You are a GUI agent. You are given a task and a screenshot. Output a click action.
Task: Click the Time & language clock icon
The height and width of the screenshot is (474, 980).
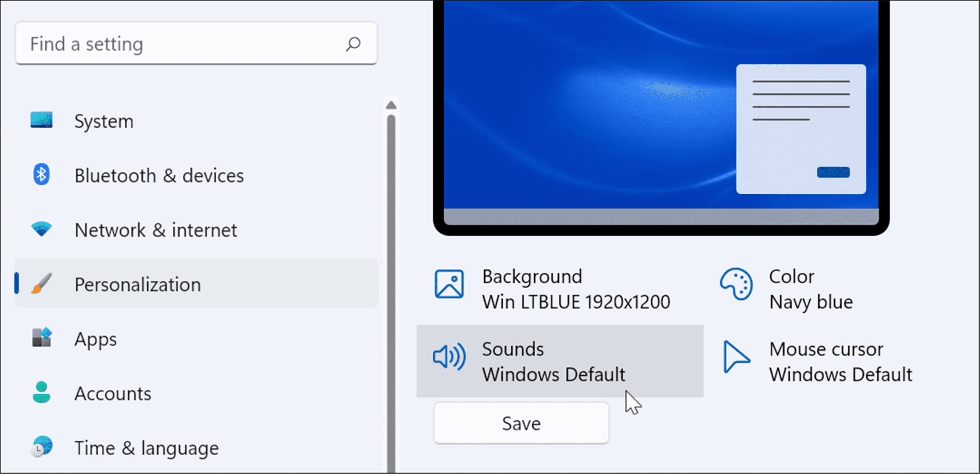[x=41, y=448]
